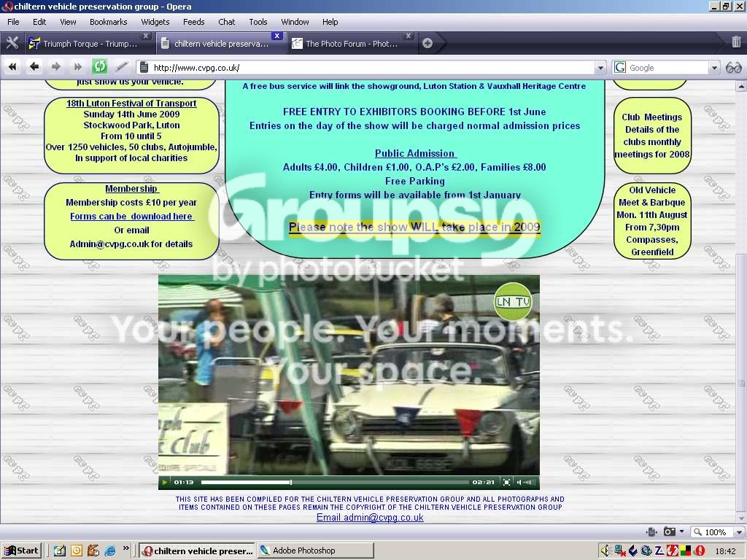This screenshot has height=560, width=747.
Task: Toggle the show images camera icon
Action: coord(670,532)
